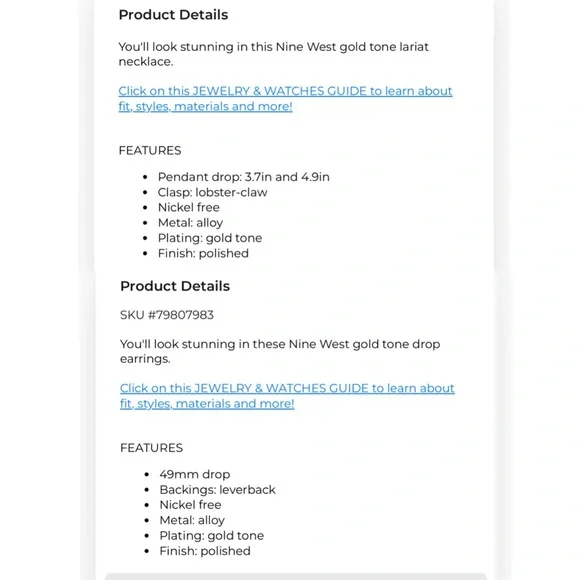Select the '49mm drop' bullet item
The width and height of the screenshot is (580, 580).
(195, 474)
